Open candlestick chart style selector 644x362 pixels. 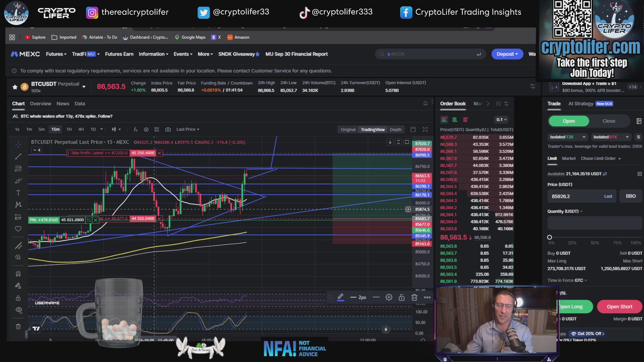pos(116,129)
